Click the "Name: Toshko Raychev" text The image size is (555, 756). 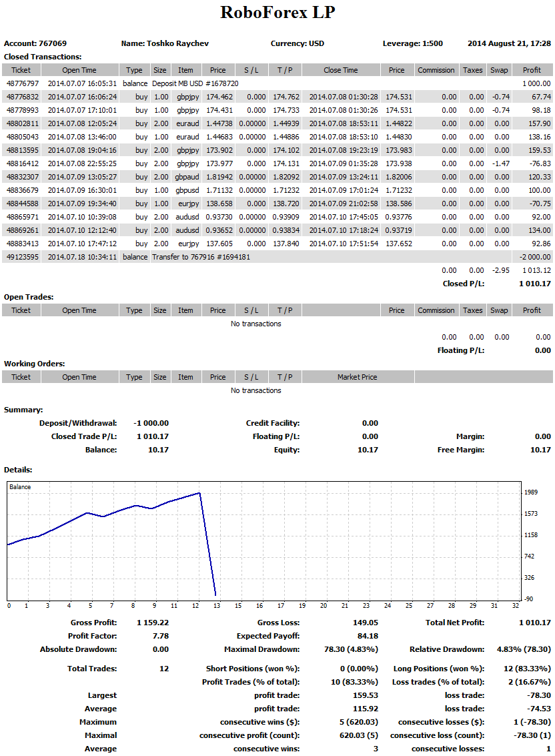[165, 43]
